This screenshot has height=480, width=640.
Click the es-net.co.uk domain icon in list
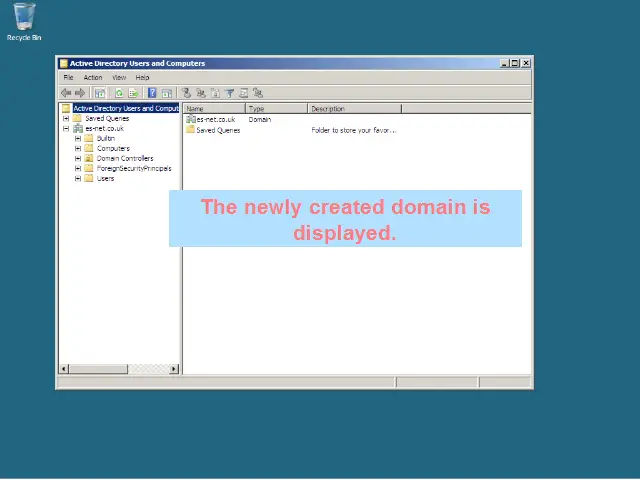coord(190,119)
